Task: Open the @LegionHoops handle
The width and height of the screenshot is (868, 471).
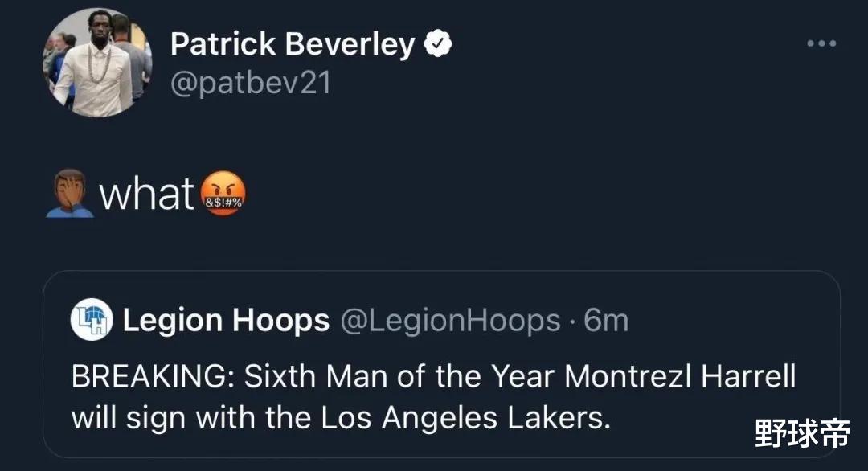Action: tap(450, 321)
